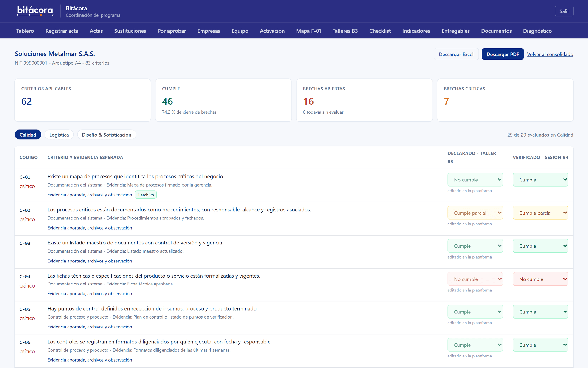Open the Por aprobar page

[172, 31]
